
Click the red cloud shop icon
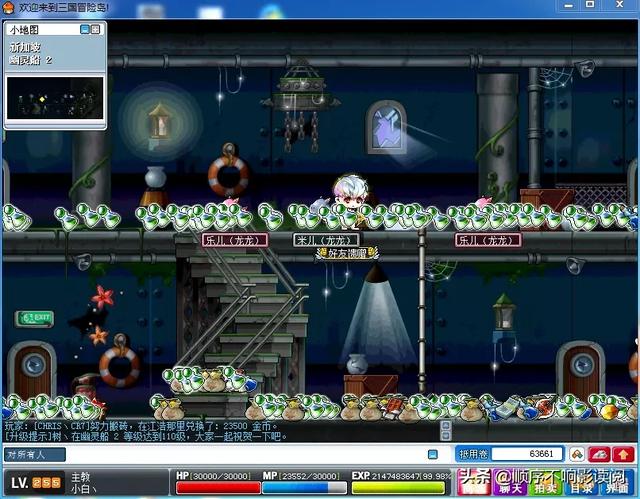point(600,454)
